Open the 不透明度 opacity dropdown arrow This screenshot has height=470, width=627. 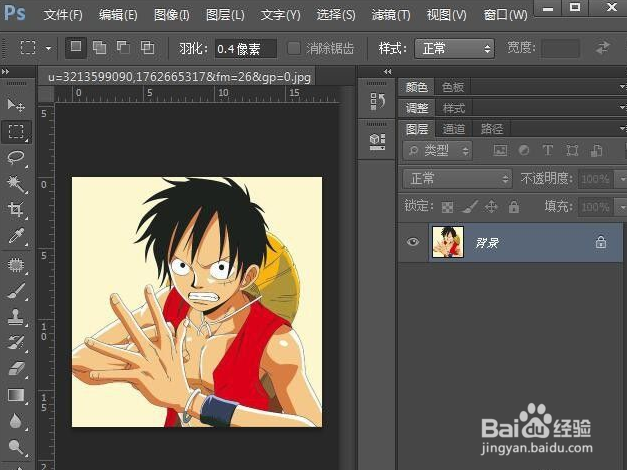(622, 178)
